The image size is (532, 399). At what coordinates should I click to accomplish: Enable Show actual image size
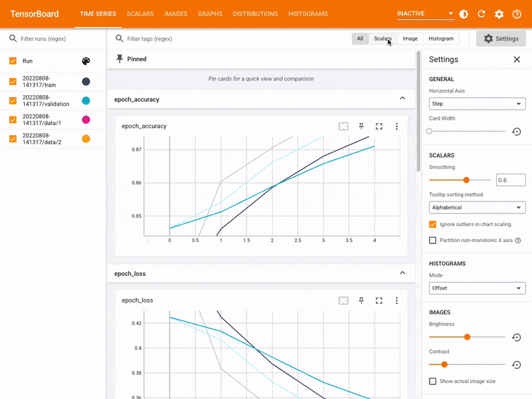433,381
